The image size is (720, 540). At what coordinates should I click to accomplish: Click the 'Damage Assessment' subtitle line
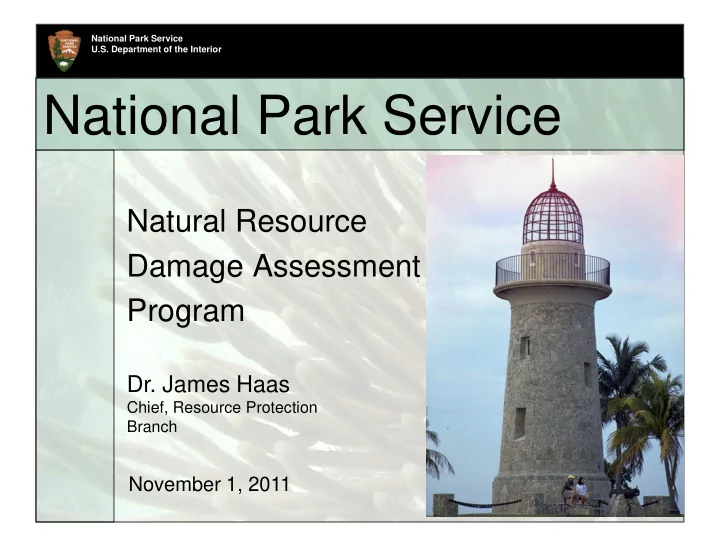click(x=273, y=266)
